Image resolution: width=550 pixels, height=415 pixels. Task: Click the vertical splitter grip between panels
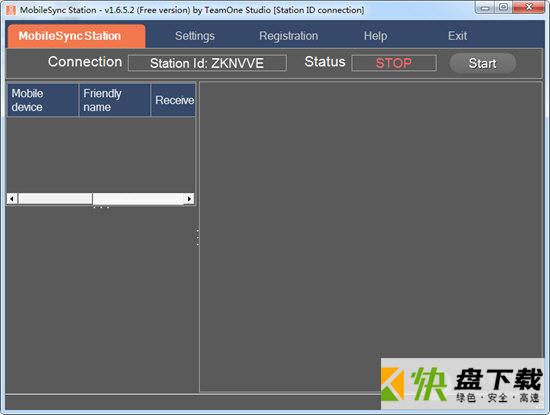pyautogui.click(x=198, y=237)
